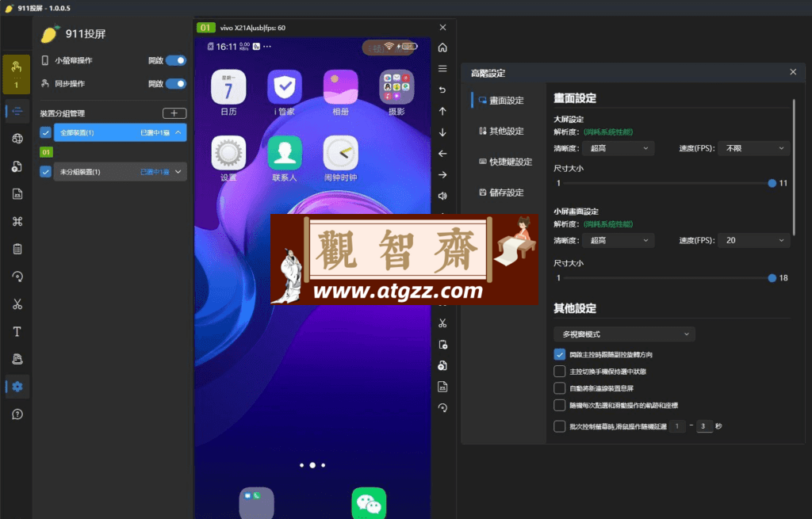Open 大屏設定 清晰度 dropdown
The width and height of the screenshot is (812, 519).
tap(619, 148)
